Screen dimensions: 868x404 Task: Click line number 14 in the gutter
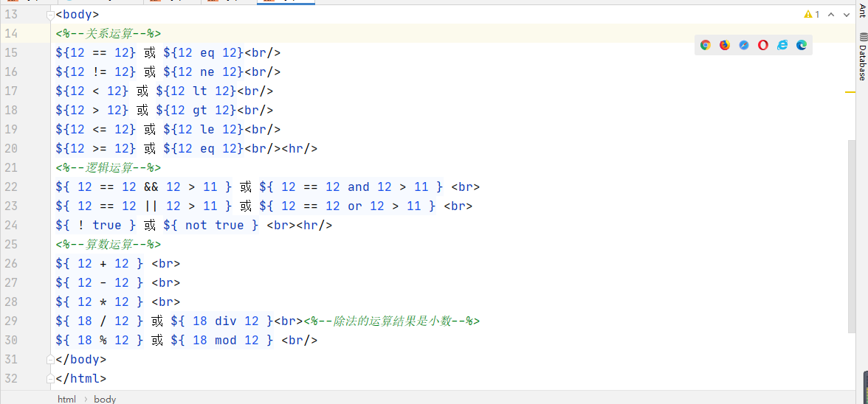(x=11, y=34)
